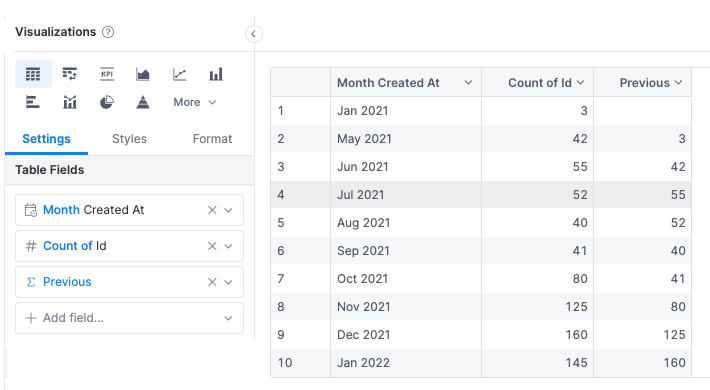
Task: Select the combo chart visualization icon
Action: [x=70, y=102]
